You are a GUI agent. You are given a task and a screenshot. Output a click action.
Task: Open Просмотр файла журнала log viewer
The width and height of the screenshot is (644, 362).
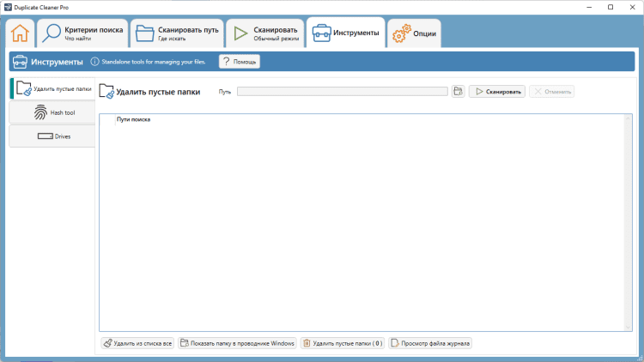pyautogui.click(x=430, y=343)
